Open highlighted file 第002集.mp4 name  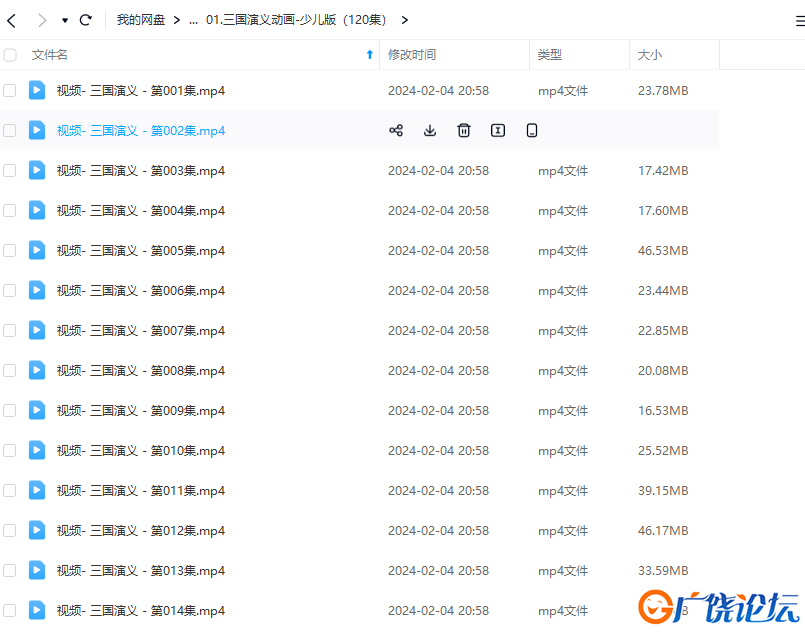click(x=141, y=131)
